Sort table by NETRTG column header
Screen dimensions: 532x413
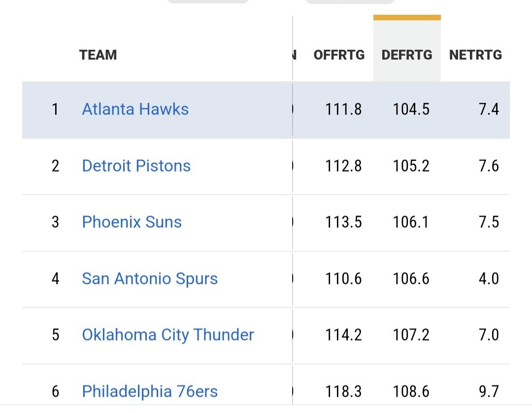[475, 55]
